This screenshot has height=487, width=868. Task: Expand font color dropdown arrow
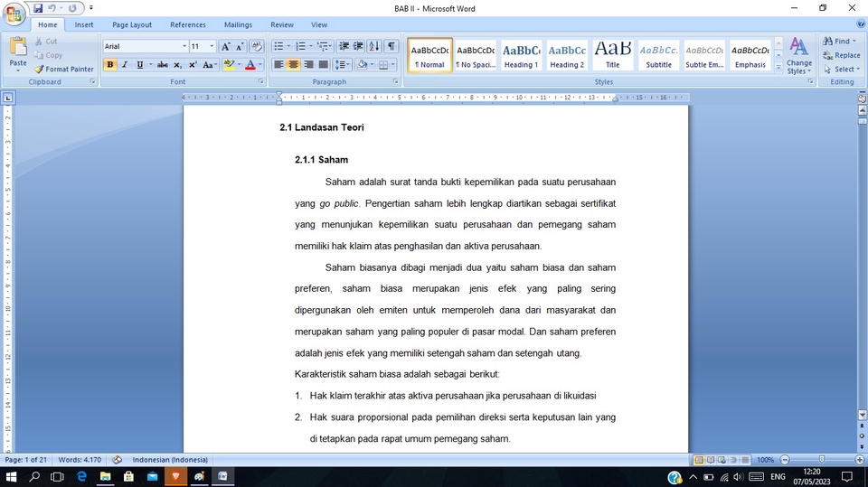point(260,65)
